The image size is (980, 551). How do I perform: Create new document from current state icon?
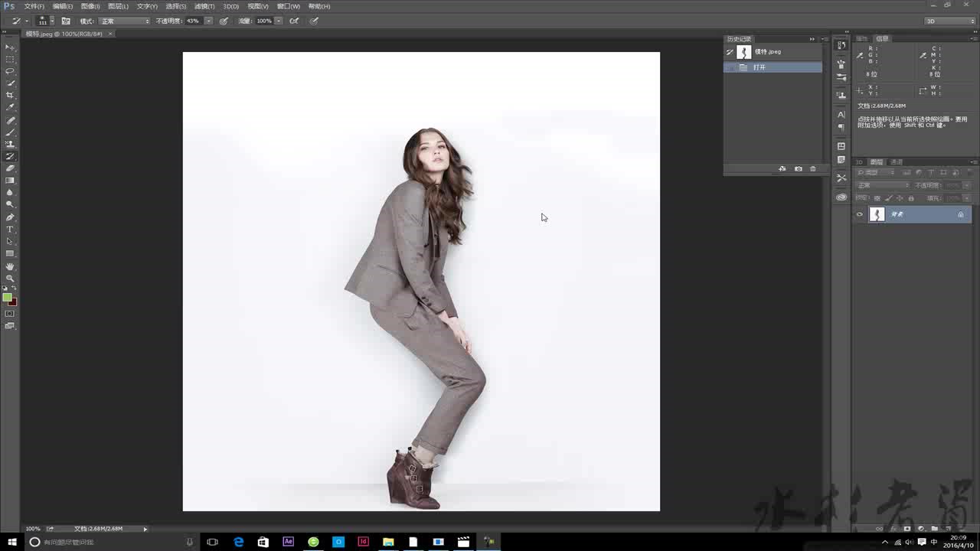782,168
